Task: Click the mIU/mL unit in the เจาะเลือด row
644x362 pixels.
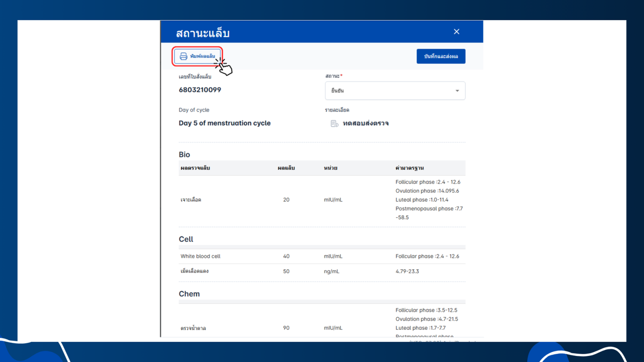Action: pos(333,200)
